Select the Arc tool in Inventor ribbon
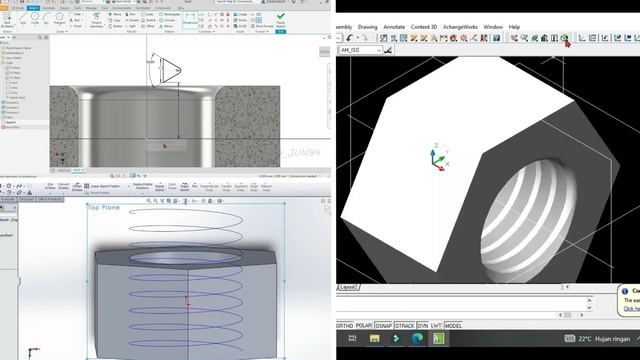The height and width of the screenshot is (360, 640). (x=47, y=19)
